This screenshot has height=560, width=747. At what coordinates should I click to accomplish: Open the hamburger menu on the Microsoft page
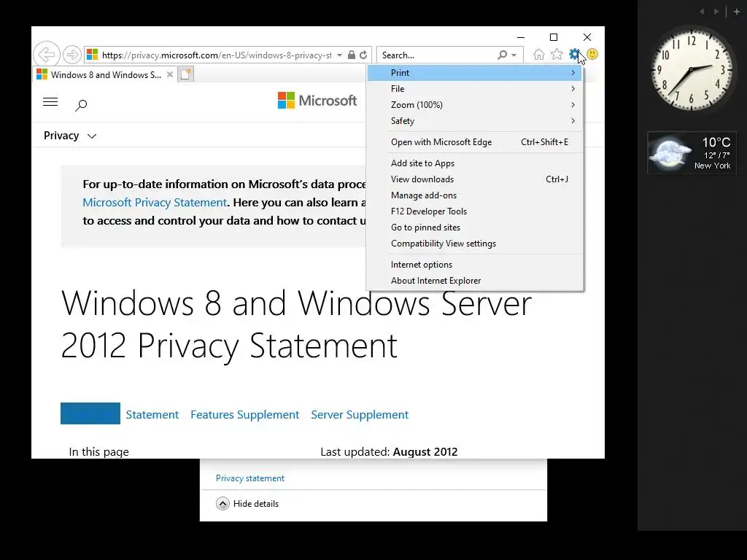click(x=50, y=102)
